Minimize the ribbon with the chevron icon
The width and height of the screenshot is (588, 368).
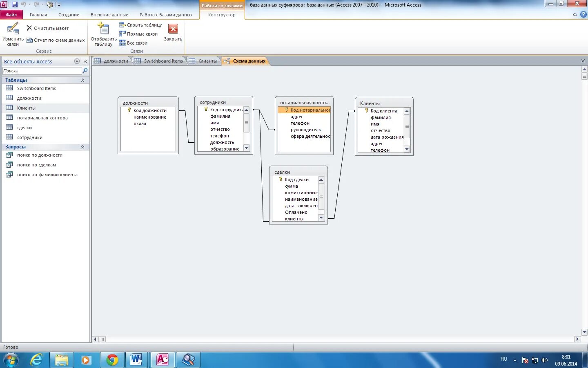pyautogui.click(x=575, y=15)
